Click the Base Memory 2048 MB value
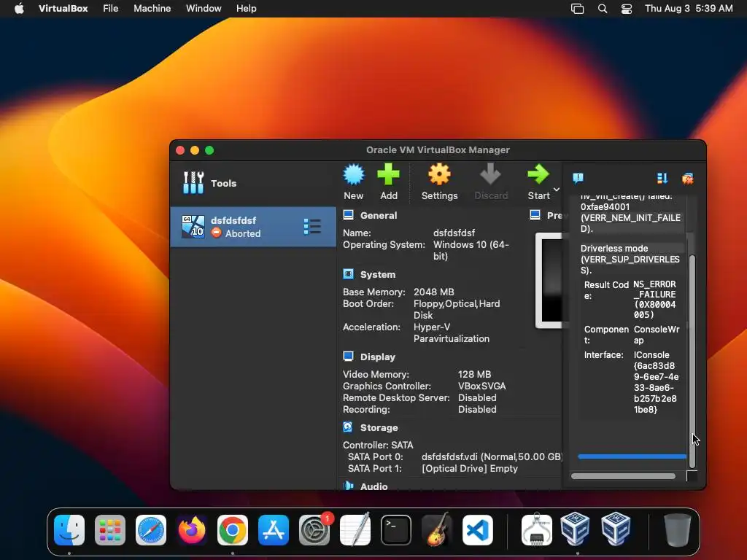The width and height of the screenshot is (747, 560). point(433,292)
